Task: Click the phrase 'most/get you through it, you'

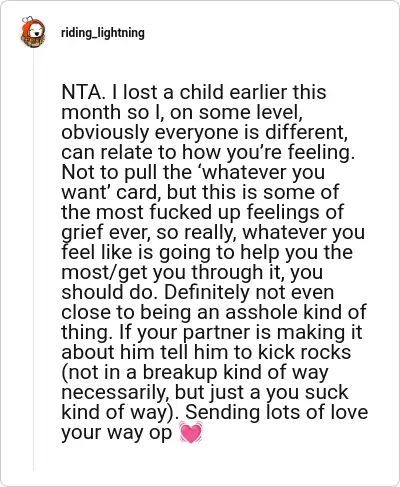Action: pyautogui.click(x=192, y=273)
